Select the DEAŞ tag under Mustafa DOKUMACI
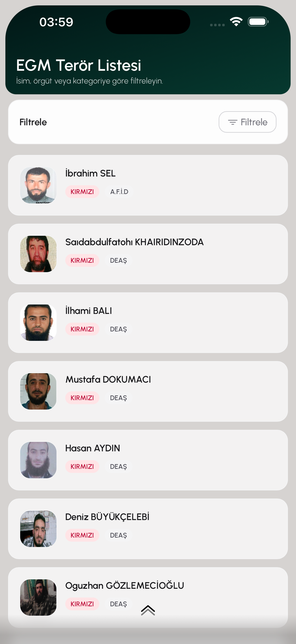 click(x=118, y=398)
